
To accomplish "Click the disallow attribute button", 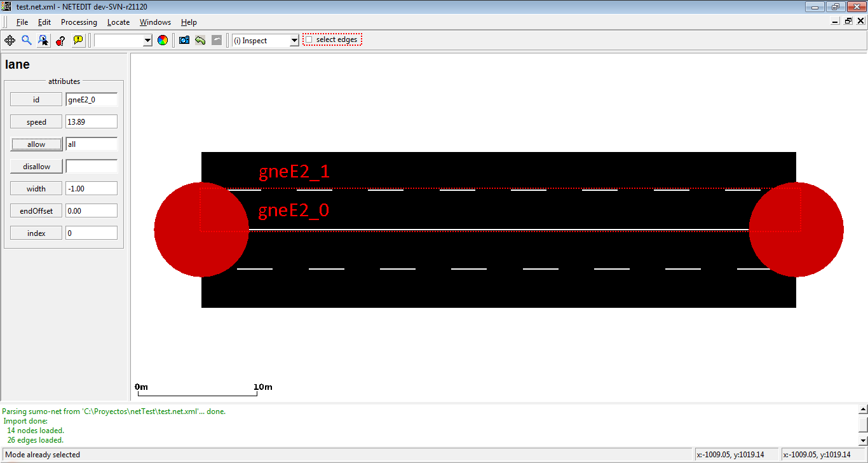I will [36, 167].
